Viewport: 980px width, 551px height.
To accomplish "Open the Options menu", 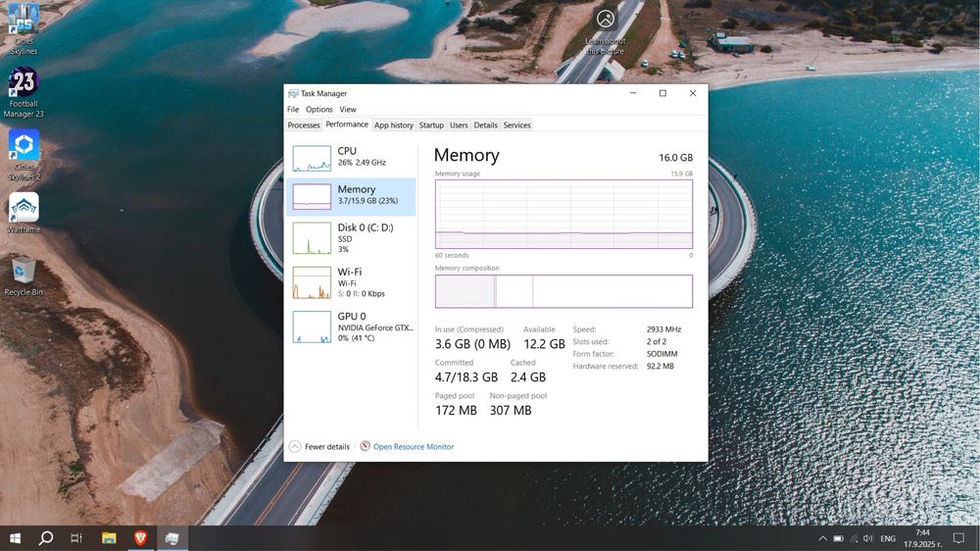I will point(318,109).
